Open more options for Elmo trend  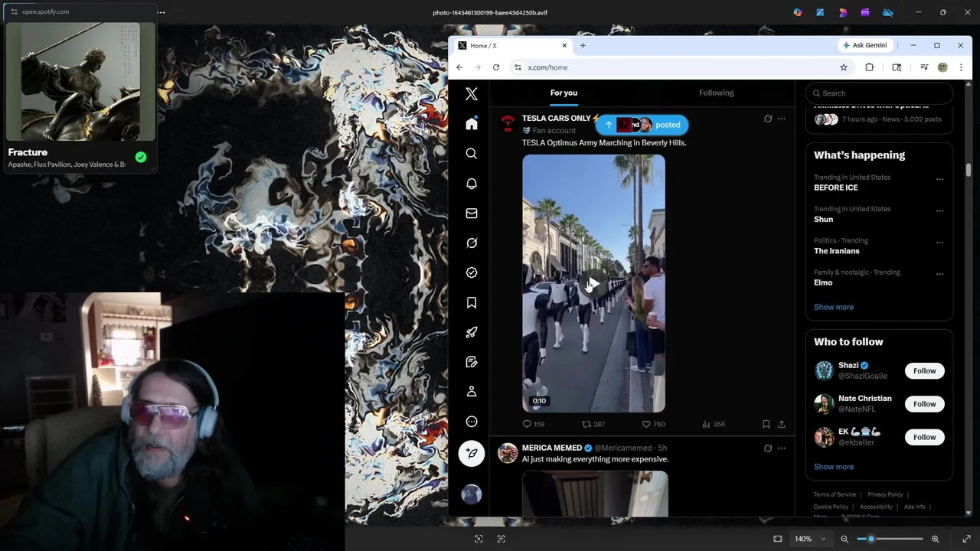pos(939,274)
